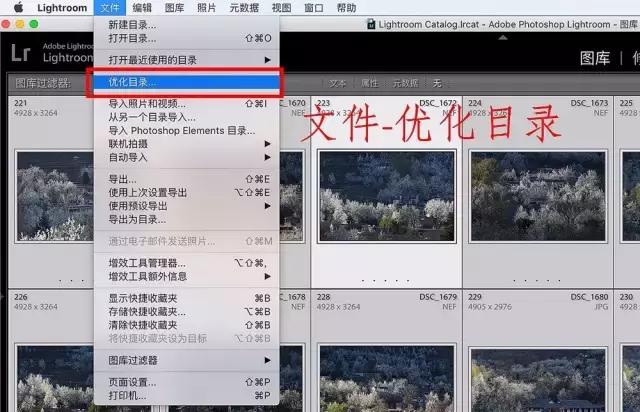This screenshot has width=640, height=412.
Task: Select photo thumbnail 221
Action: [54, 196]
